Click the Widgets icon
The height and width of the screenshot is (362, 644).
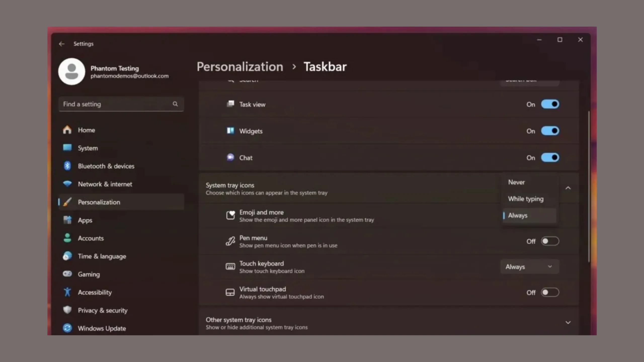(x=230, y=131)
